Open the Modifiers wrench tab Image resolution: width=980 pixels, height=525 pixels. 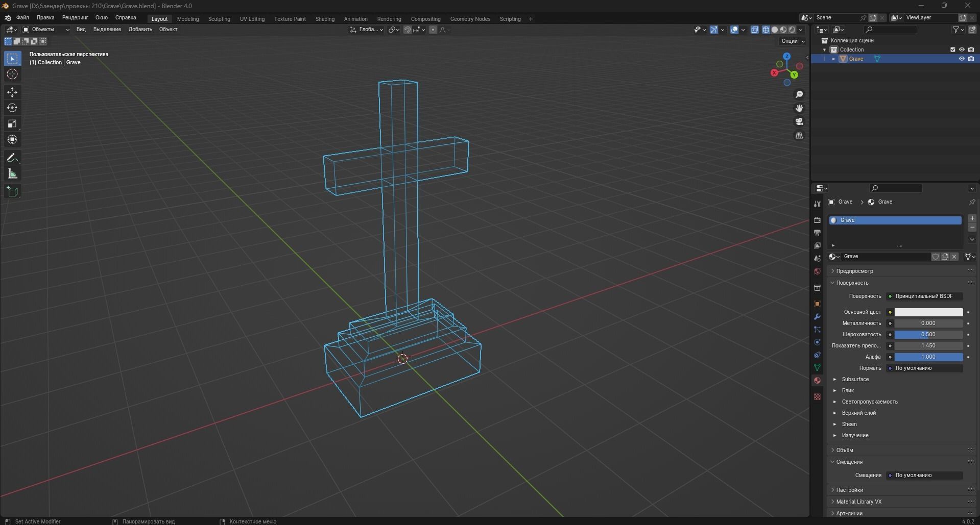click(x=817, y=317)
